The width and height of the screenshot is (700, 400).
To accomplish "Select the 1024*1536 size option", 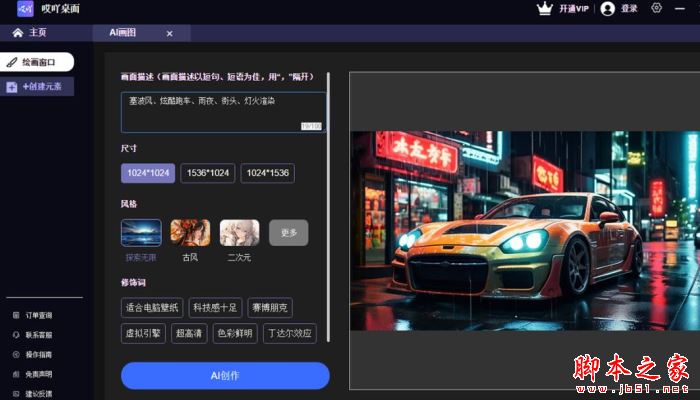I will 267,173.
